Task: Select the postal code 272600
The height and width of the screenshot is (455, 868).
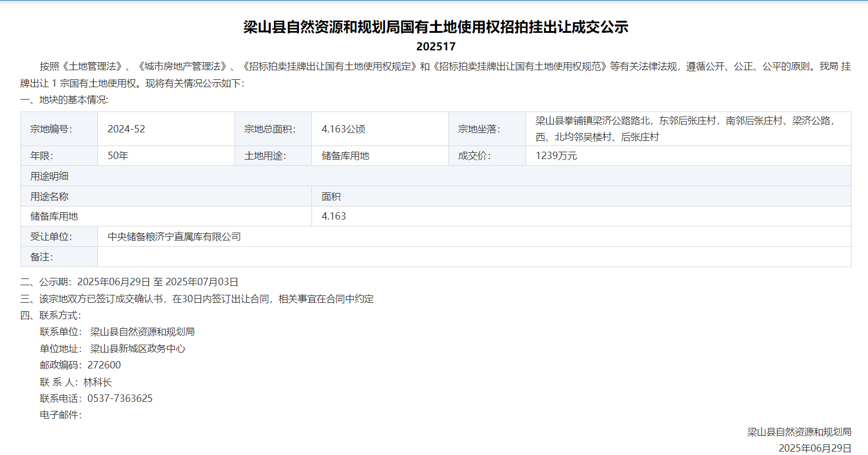Action: [x=104, y=365]
